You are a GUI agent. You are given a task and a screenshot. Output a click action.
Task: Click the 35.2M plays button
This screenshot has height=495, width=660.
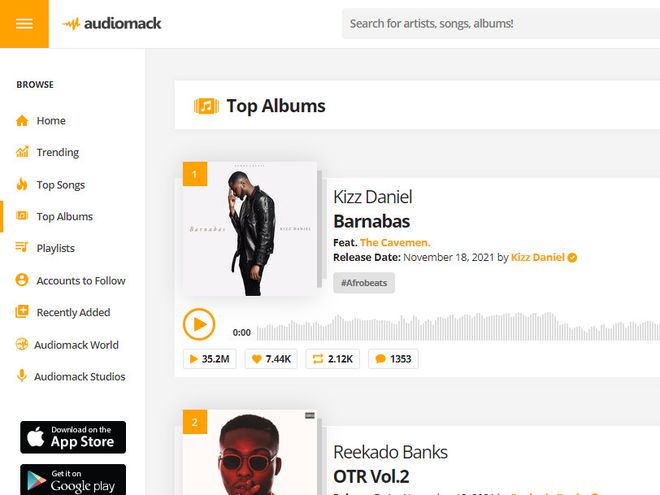point(210,359)
